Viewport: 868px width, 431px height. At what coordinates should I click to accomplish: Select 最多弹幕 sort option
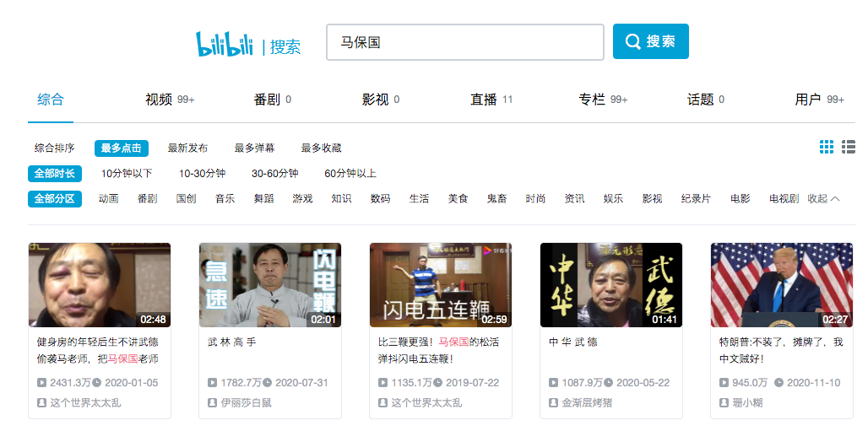tap(254, 148)
